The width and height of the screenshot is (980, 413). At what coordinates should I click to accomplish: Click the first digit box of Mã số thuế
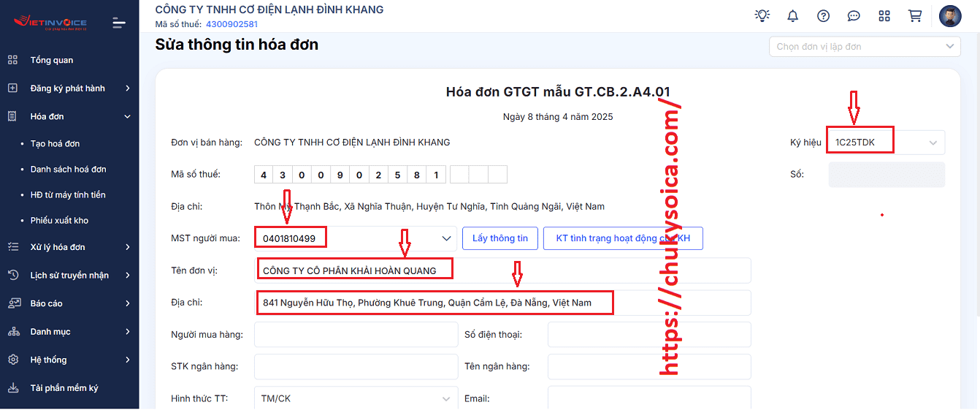tap(264, 175)
